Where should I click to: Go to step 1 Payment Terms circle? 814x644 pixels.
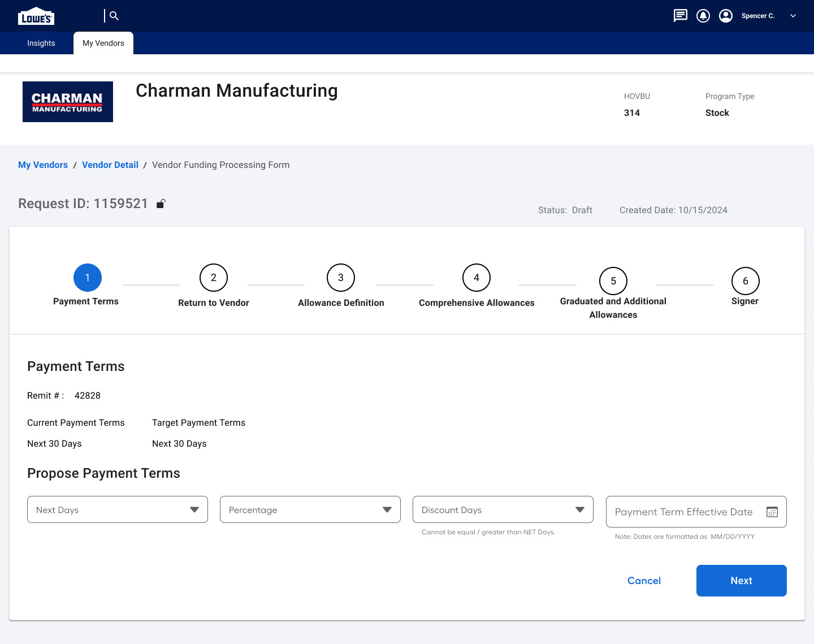pos(88,278)
